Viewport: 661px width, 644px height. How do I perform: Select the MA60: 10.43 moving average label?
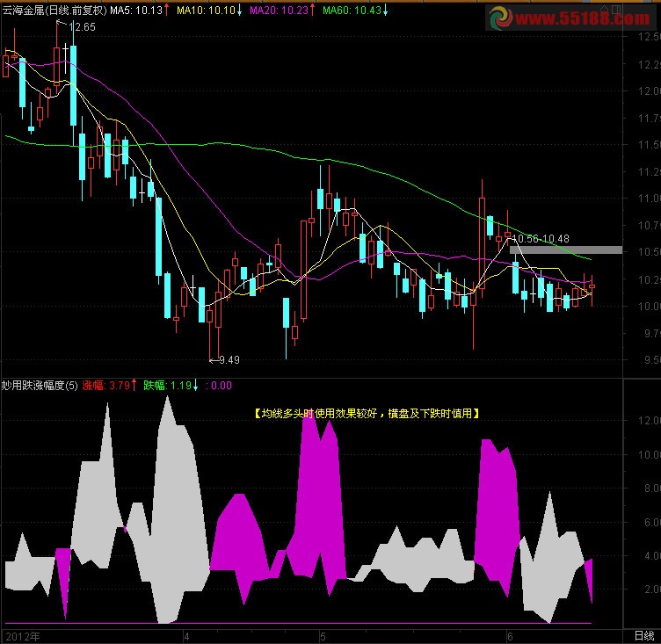tap(352, 11)
